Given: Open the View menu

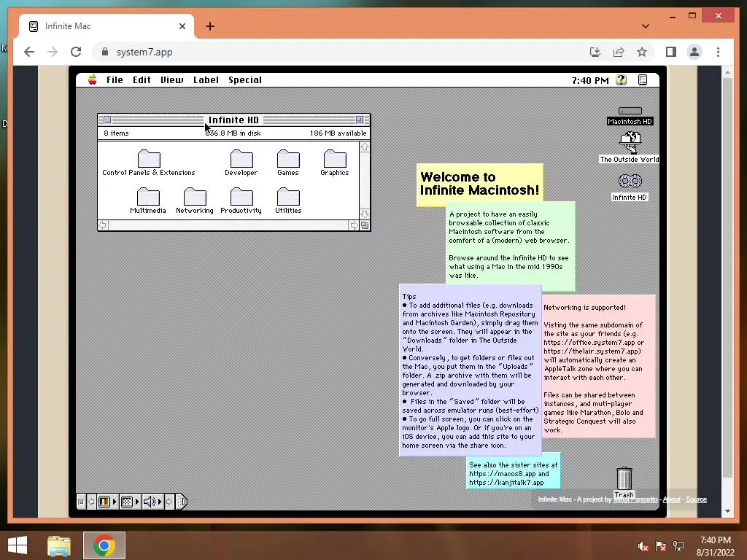Looking at the screenshot, I should [x=172, y=80].
